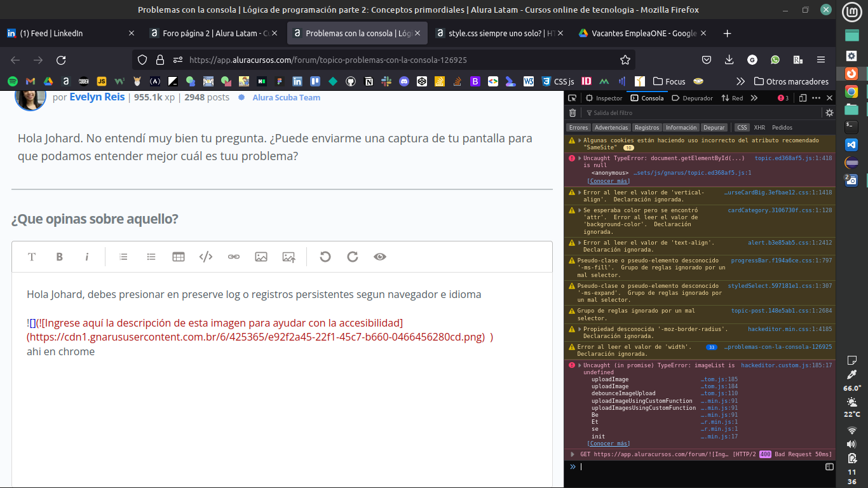Open Evelyn Reis profile link
This screenshot has width=868, height=488.
coord(97,97)
